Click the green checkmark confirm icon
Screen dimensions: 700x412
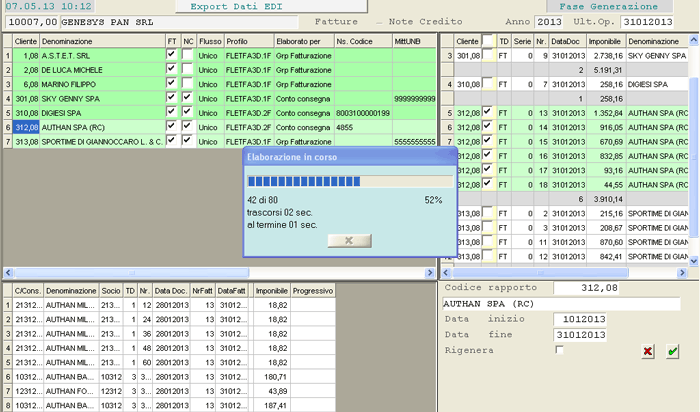672,351
